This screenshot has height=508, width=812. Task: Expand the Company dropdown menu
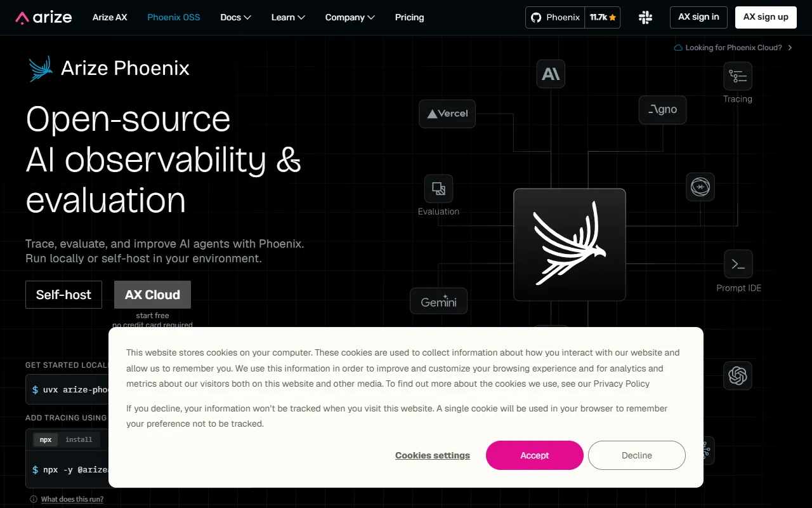point(350,17)
